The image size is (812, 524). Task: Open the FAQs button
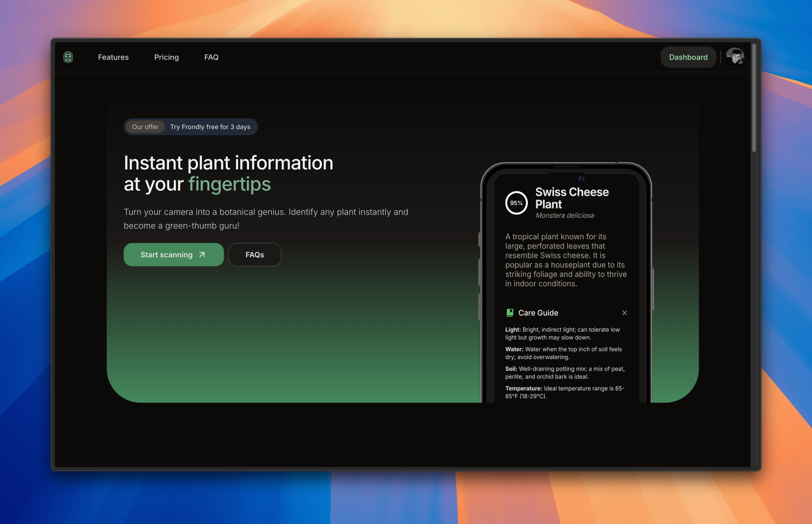pyautogui.click(x=255, y=254)
